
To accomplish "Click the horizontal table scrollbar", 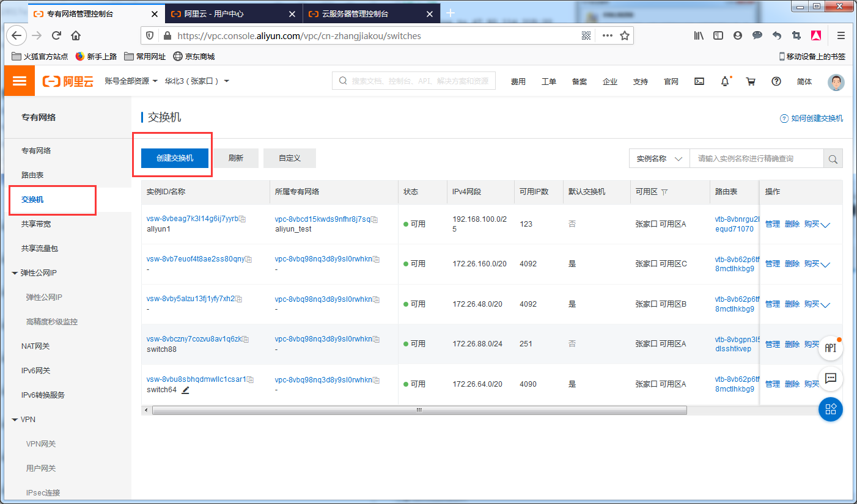I will 419,411.
